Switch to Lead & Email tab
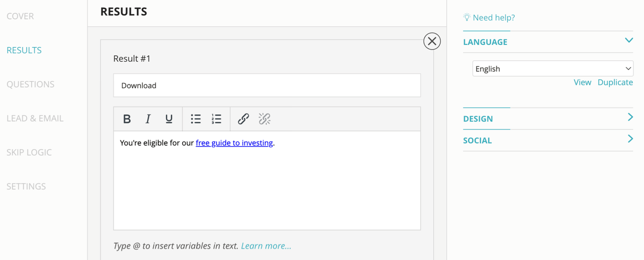Screen dimensions: 644x260 point(35,118)
